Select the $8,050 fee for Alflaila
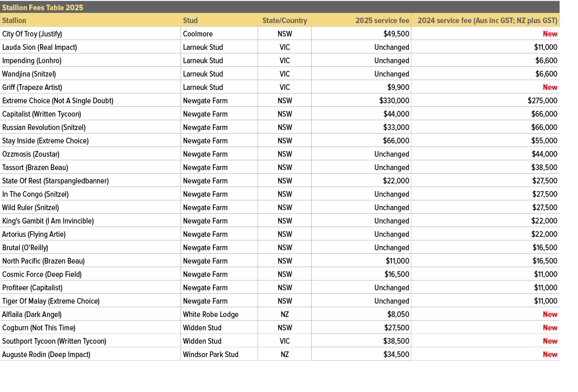Viewport: 578px width, 392px height. tap(398, 314)
